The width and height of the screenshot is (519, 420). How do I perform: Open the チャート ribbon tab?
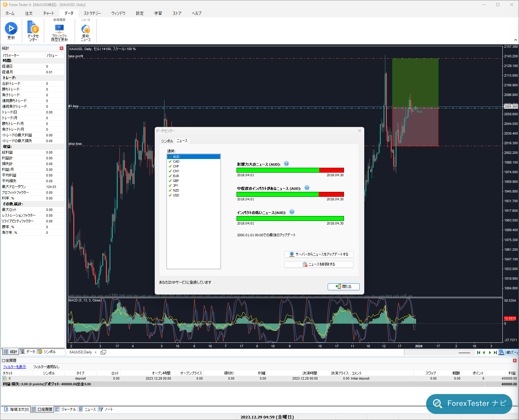(x=49, y=13)
